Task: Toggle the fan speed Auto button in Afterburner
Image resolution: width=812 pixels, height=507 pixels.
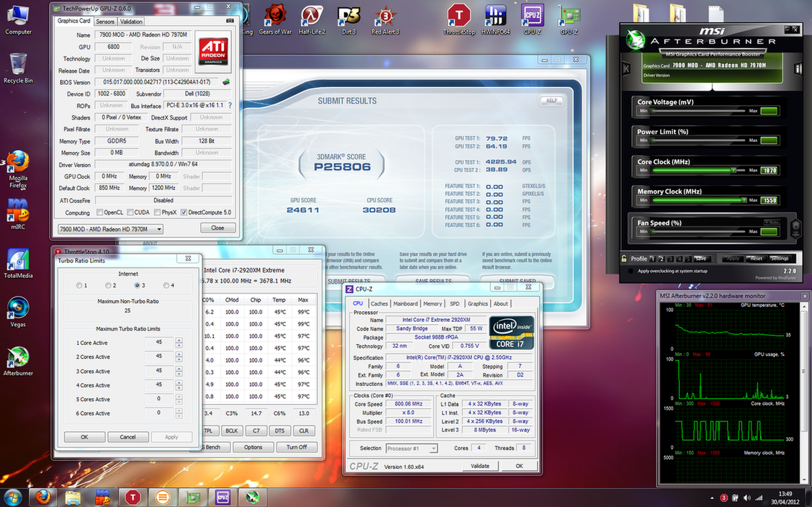Action: click(770, 222)
